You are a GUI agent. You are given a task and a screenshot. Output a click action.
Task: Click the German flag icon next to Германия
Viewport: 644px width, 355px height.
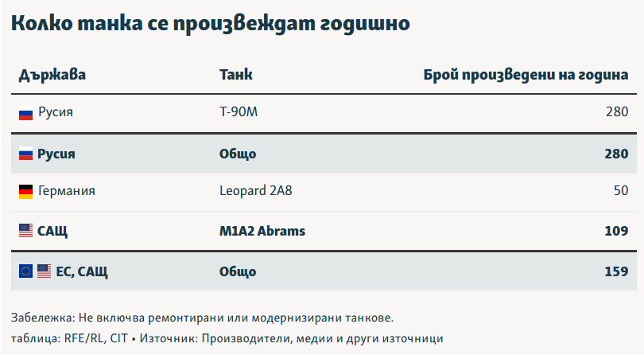[x=25, y=192]
